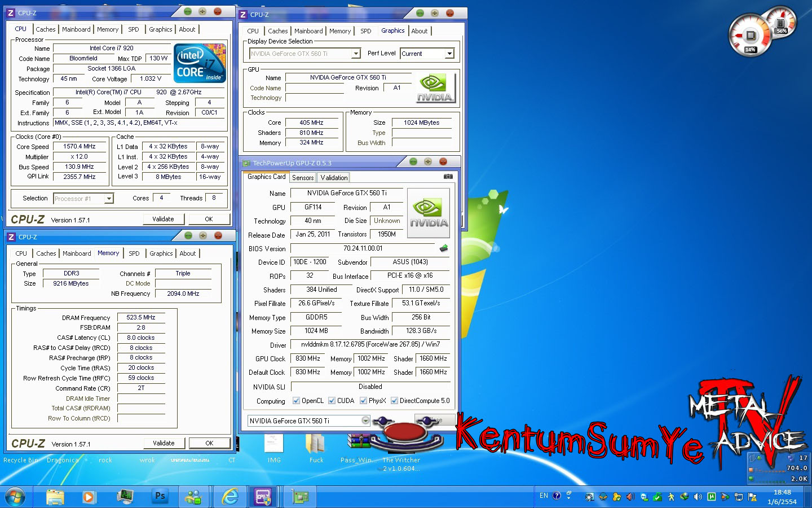Open Windows Explorer from the taskbar
This screenshot has height=508, width=812.
(55, 497)
